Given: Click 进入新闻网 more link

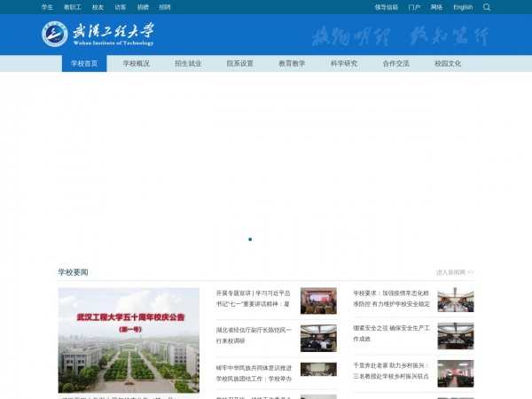Looking at the screenshot, I should pyautogui.click(x=455, y=272).
